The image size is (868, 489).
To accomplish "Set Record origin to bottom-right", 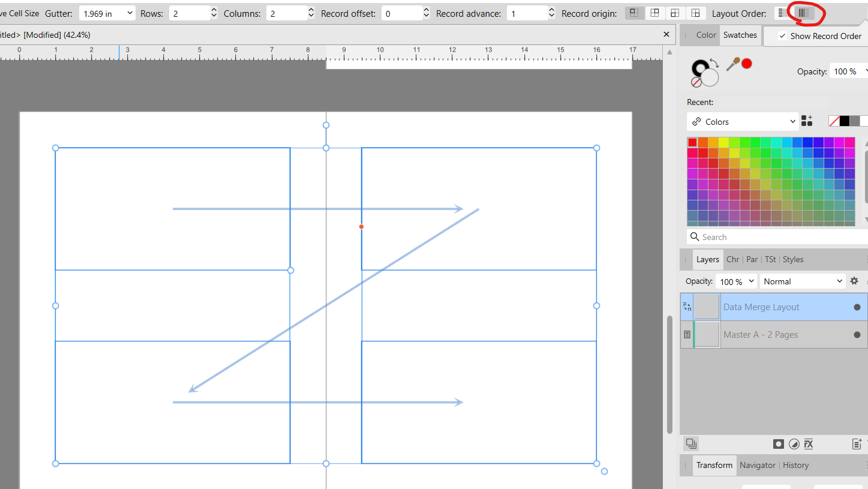I will coord(695,13).
